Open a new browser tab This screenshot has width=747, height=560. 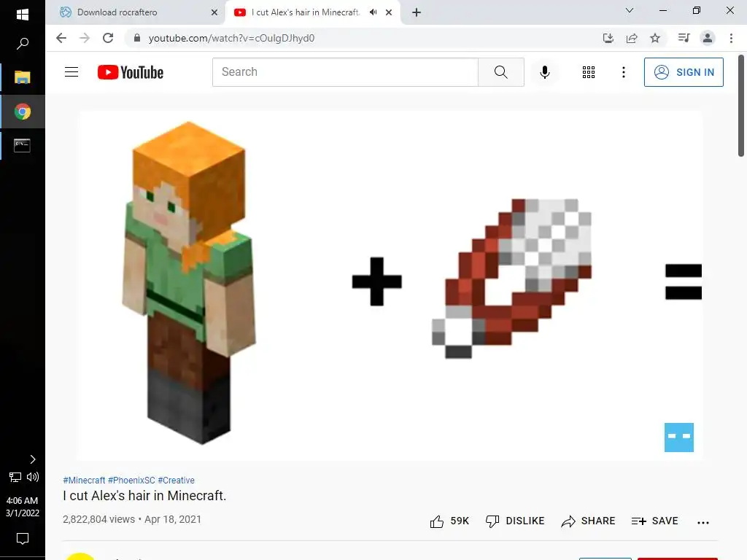tap(417, 12)
